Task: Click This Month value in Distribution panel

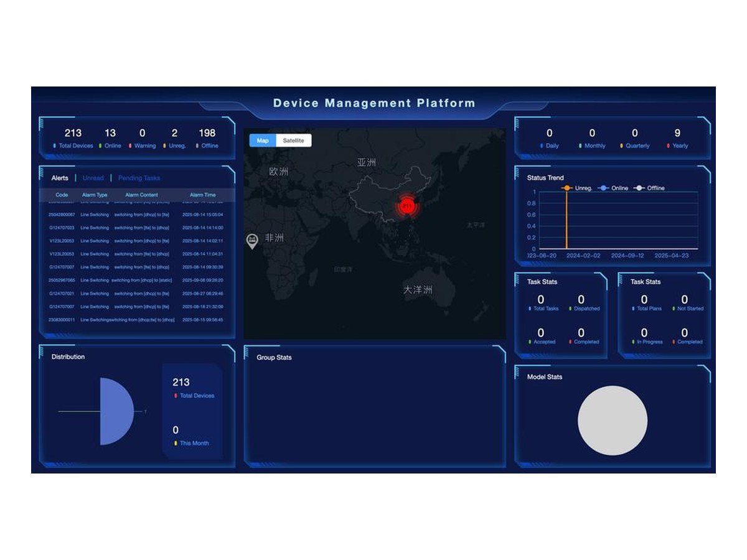Action: point(176,430)
